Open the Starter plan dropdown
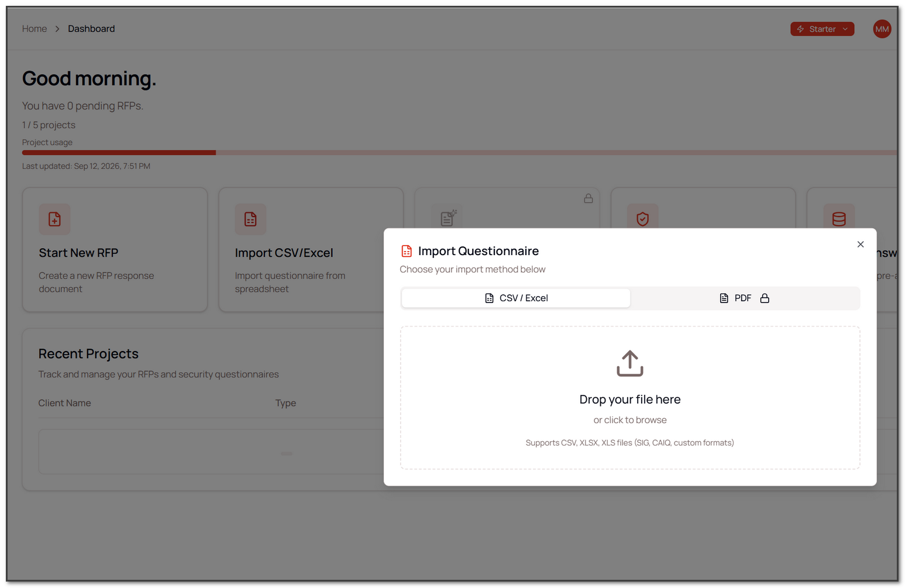 pos(822,29)
